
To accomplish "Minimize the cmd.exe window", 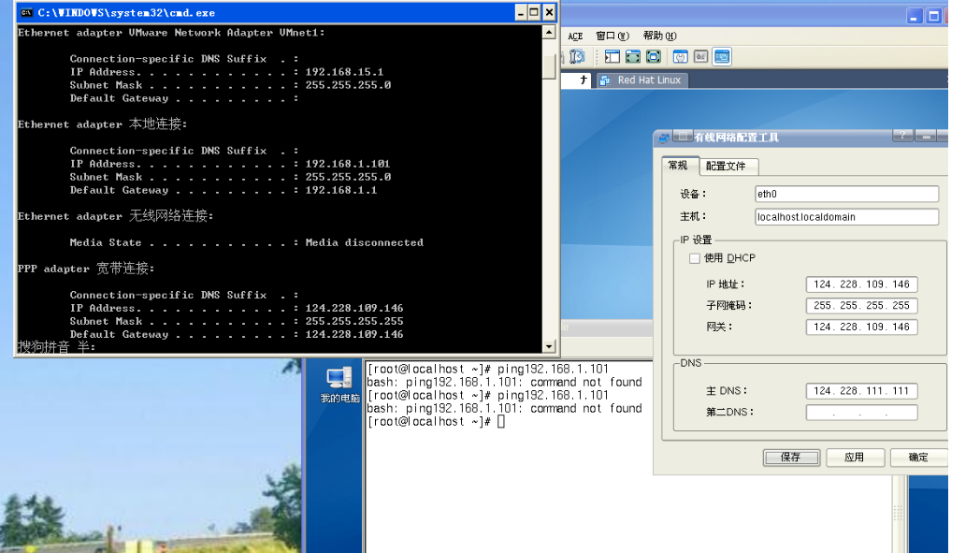I will point(521,12).
